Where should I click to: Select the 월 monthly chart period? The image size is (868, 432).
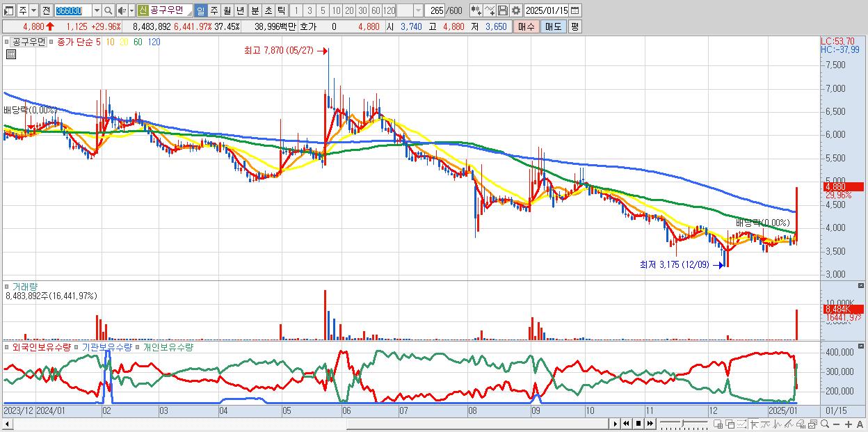(x=227, y=10)
